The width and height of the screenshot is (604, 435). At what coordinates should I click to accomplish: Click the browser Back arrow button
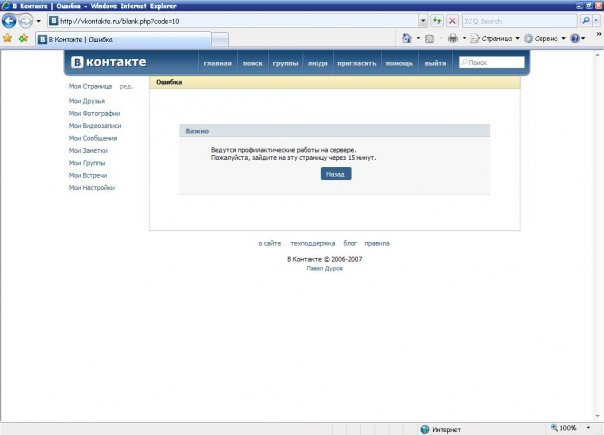(10, 20)
